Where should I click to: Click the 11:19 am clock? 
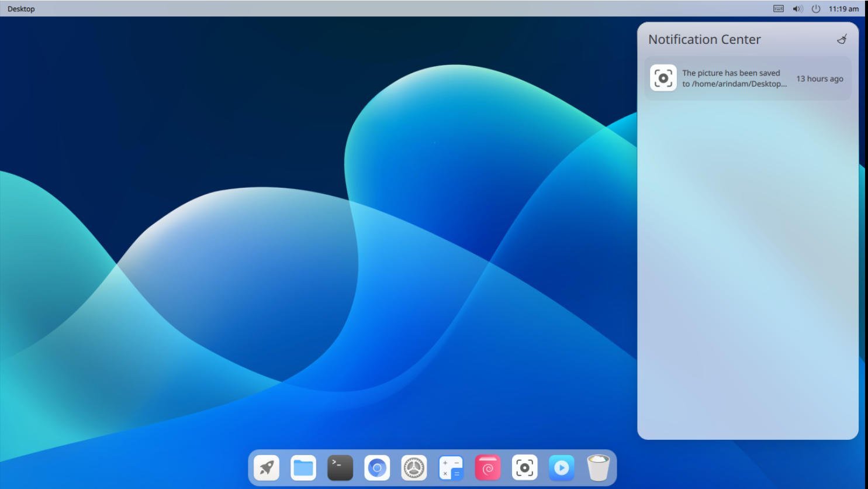tap(842, 8)
